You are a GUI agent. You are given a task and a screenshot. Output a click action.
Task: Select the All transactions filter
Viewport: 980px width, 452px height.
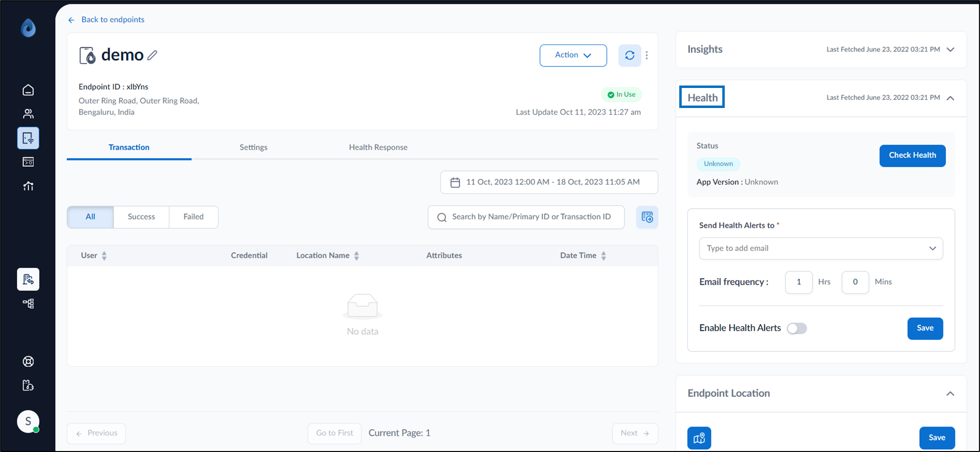pos(90,217)
